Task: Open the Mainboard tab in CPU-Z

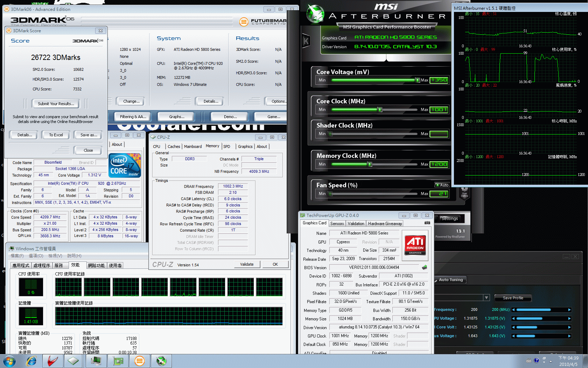Action: pyautogui.click(x=193, y=146)
